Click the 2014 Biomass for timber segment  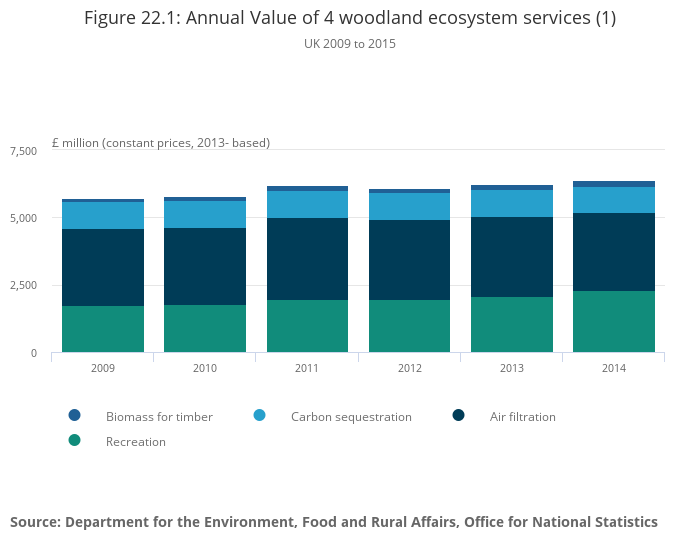[614, 184]
